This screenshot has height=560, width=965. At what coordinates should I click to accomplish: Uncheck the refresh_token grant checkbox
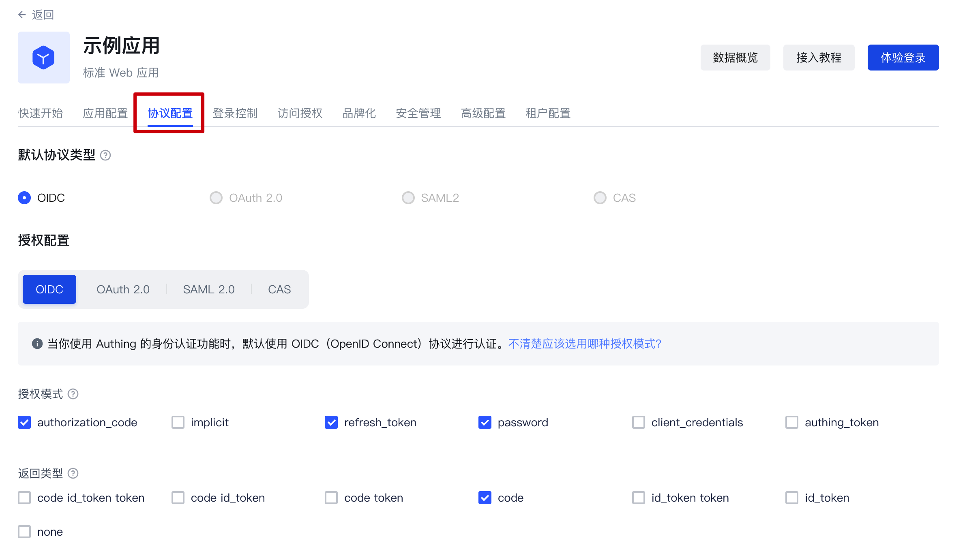pos(331,422)
